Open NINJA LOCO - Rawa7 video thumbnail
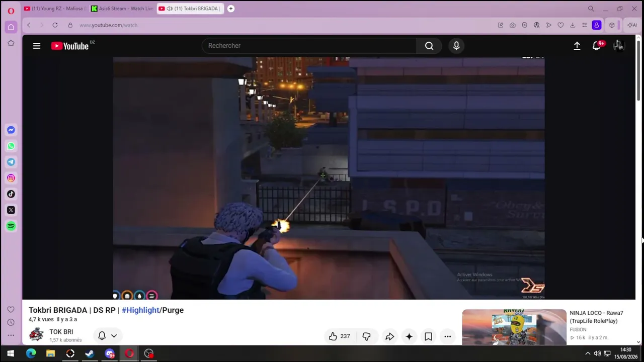The height and width of the screenshot is (362, 644). tap(514, 327)
